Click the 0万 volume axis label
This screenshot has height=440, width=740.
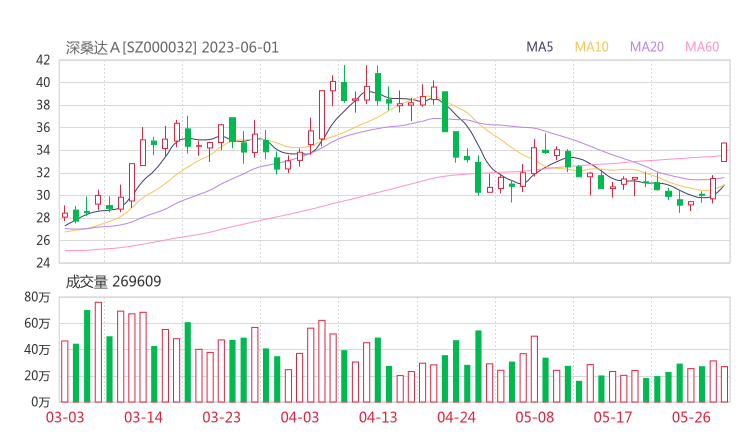pos(41,402)
